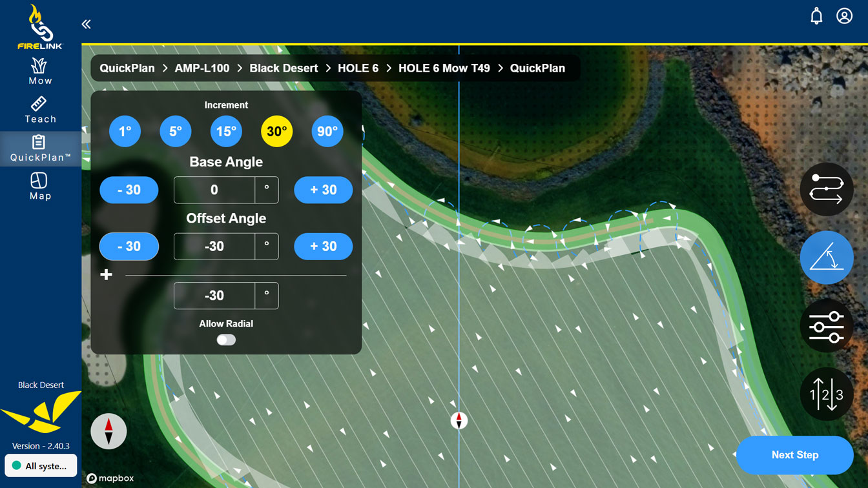Open the user account menu
Viewport: 868px width, 488px height.
click(x=844, y=15)
